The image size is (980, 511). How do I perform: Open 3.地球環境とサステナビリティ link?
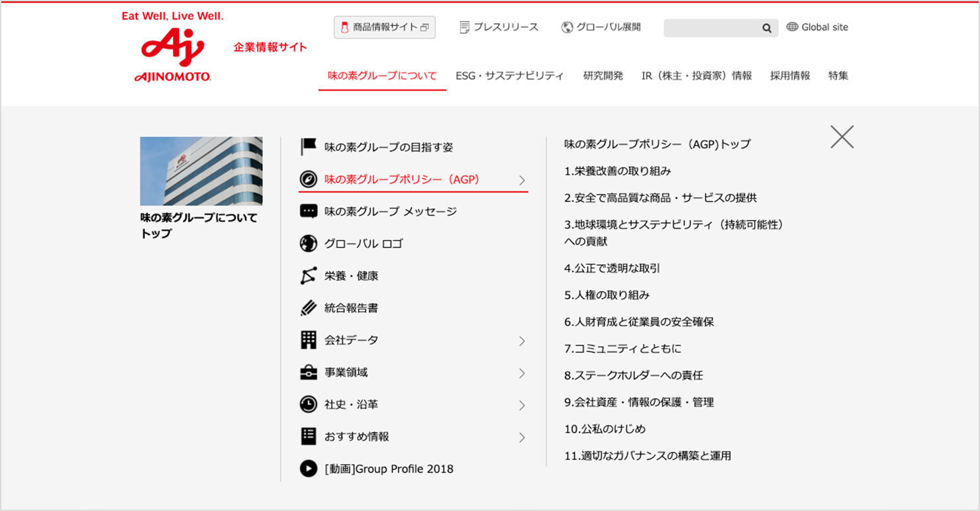(674, 233)
